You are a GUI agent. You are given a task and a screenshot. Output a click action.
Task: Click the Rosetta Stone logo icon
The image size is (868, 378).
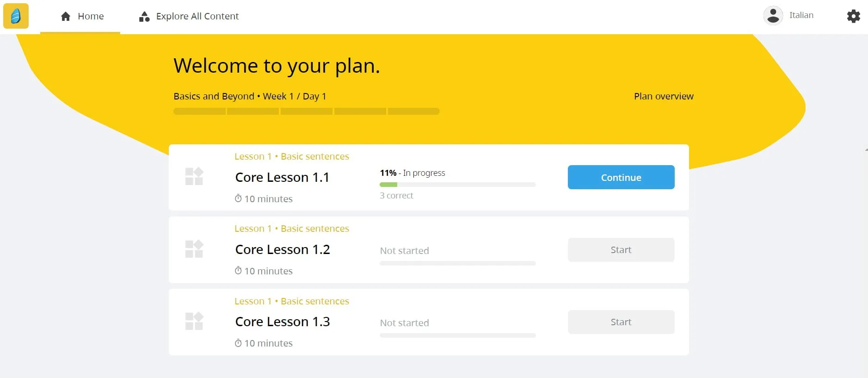point(16,16)
